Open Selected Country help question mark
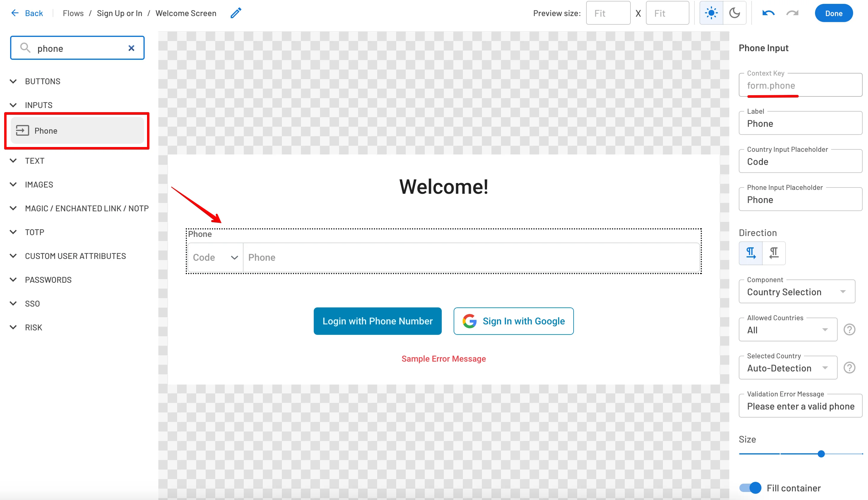The width and height of the screenshot is (868, 500). (849, 368)
